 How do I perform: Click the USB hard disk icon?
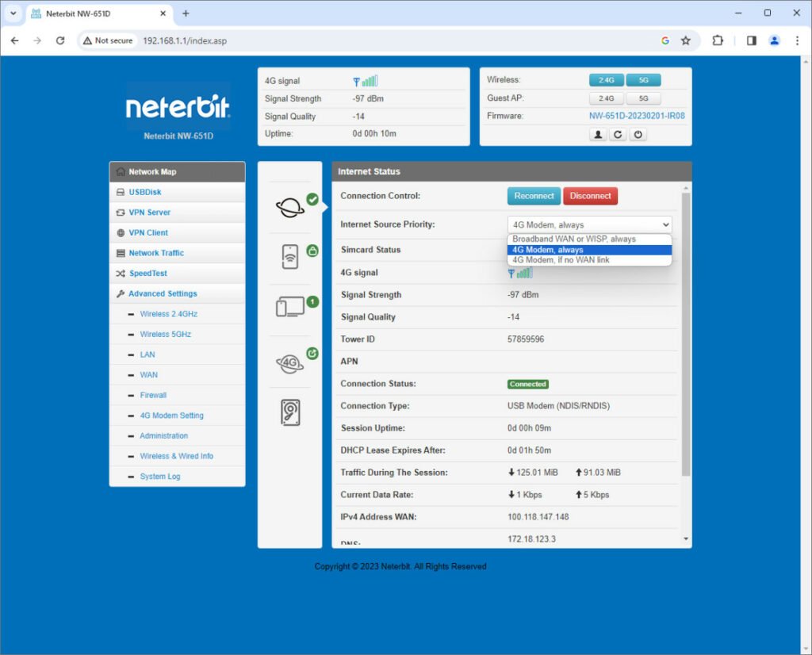coord(290,412)
